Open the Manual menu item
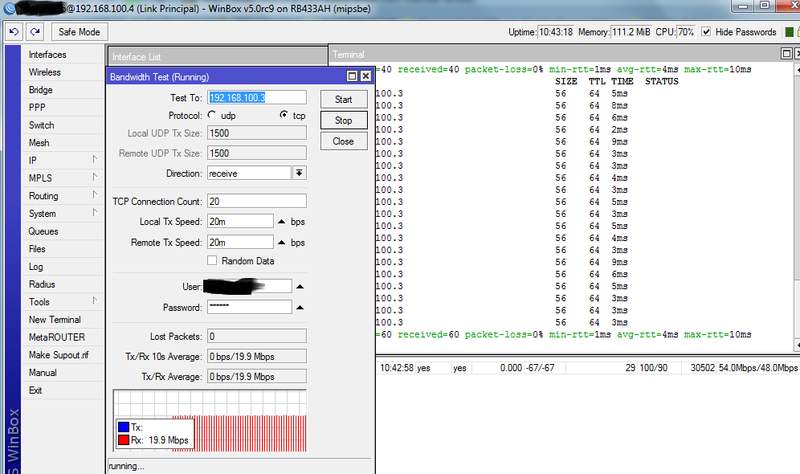The width and height of the screenshot is (800, 474). coord(42,372)
